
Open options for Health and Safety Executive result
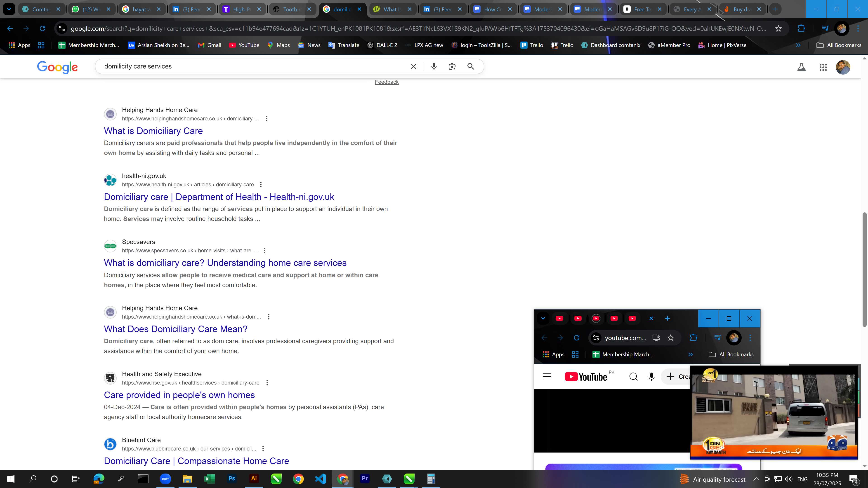click(x=267, y=382)
